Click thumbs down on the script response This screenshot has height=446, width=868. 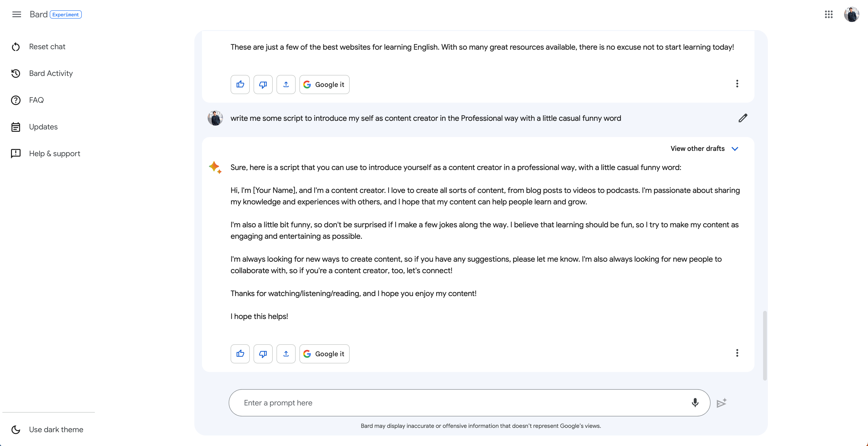263,353
